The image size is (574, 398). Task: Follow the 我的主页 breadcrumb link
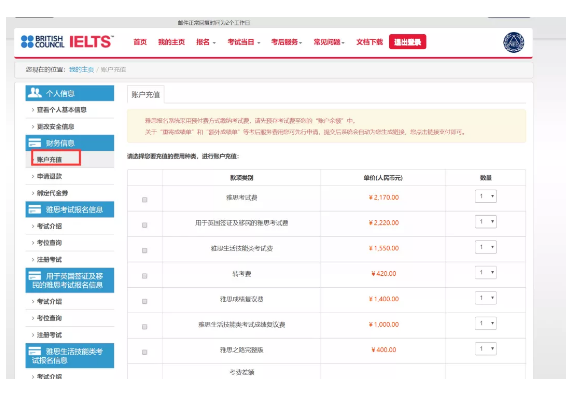click(81, 70)
